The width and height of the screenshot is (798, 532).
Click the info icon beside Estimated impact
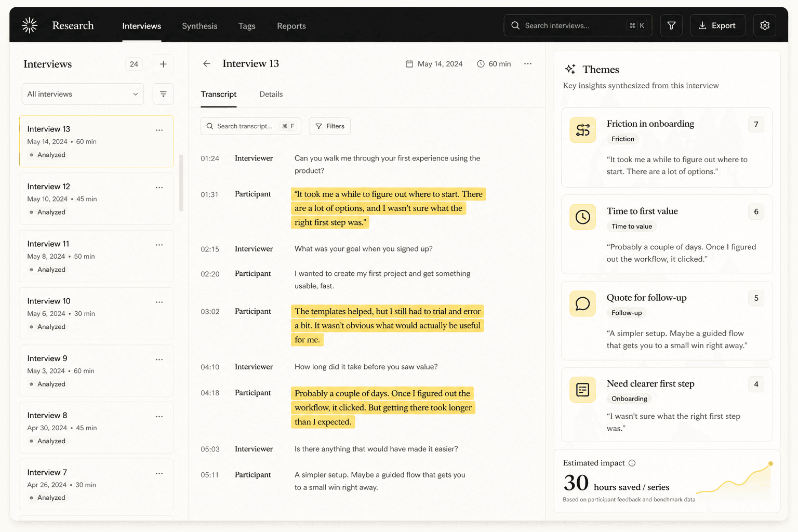point(632,463)
